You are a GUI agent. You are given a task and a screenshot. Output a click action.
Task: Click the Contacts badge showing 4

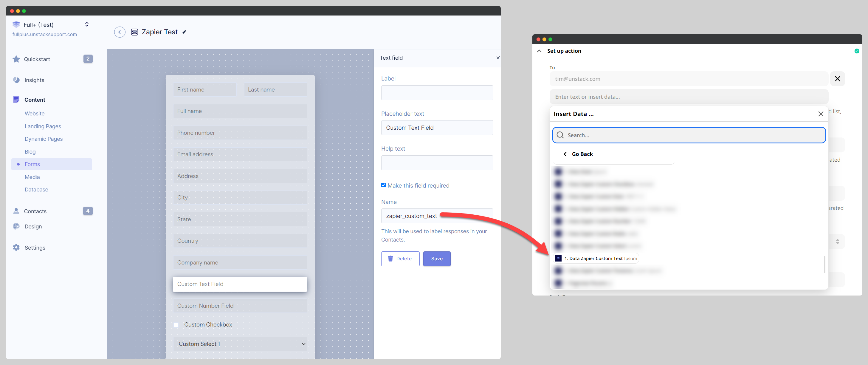click(88, 211)
